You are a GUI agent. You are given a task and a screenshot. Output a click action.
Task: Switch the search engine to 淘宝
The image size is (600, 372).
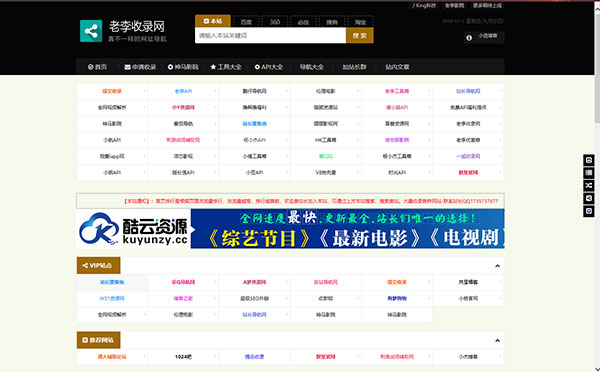(x=360, y=22)
